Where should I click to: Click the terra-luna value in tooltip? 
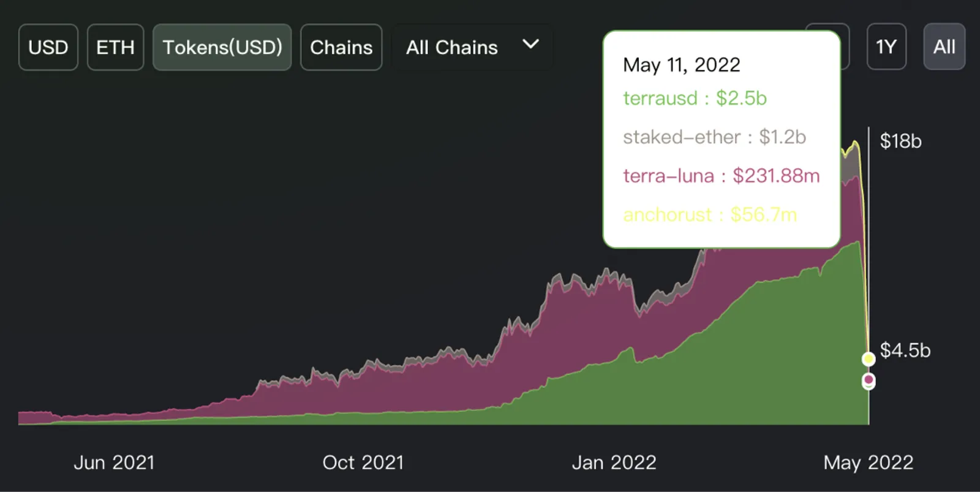tap(776, 176)
